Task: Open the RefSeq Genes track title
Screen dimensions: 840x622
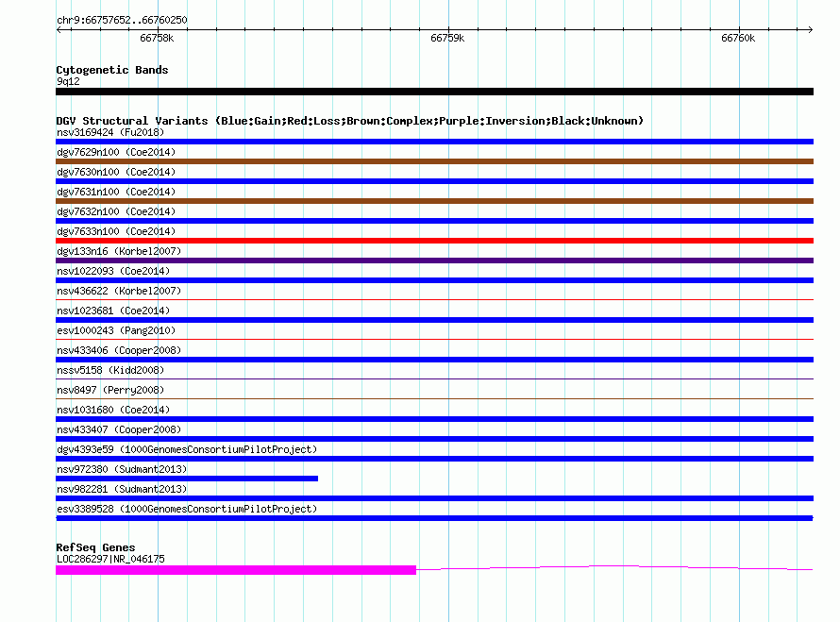Action: click(95, 547)
